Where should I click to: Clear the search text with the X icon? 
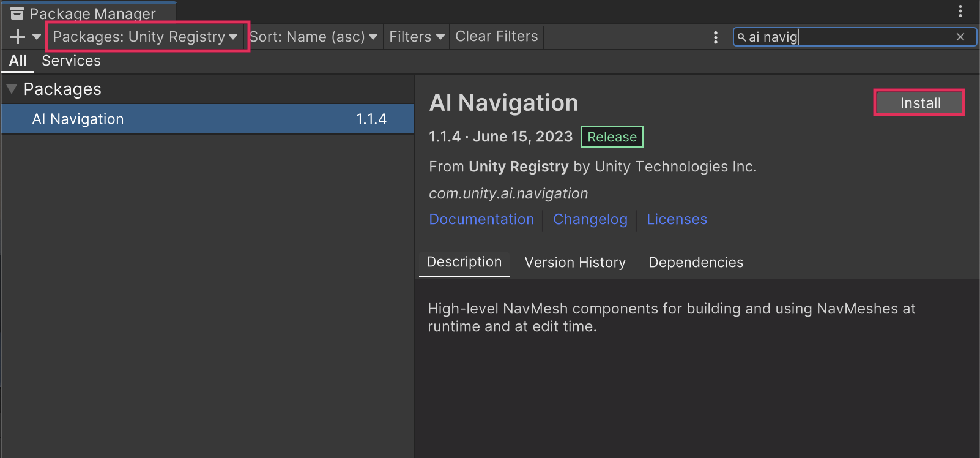point(960,37)
